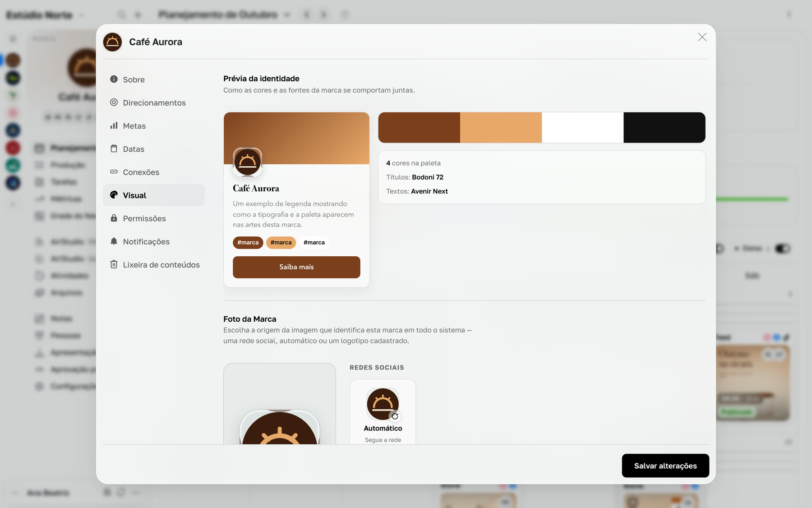Open Conexões in the sidebar
This screenshot has height=508, width=812.
click(x=153, y=172)
